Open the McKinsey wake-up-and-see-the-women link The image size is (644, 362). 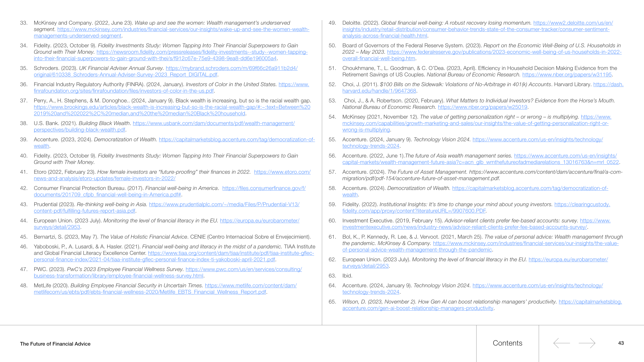(183, 29)
